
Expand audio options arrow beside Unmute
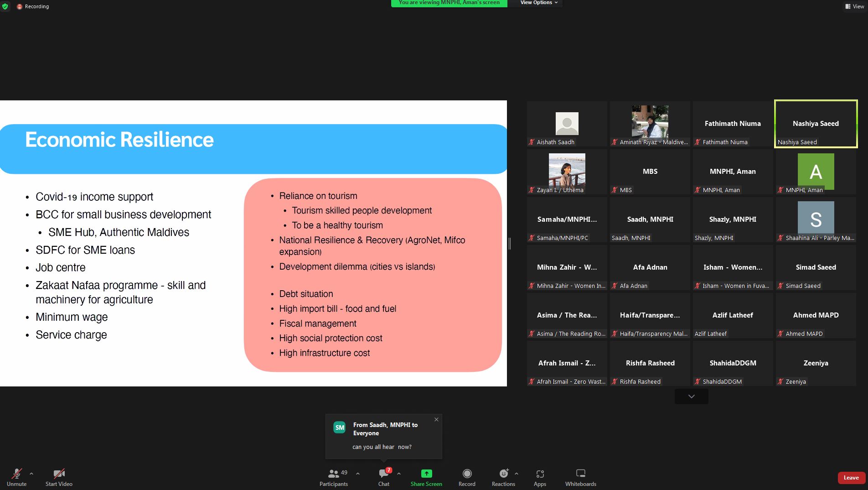click(x=31, y=474)
